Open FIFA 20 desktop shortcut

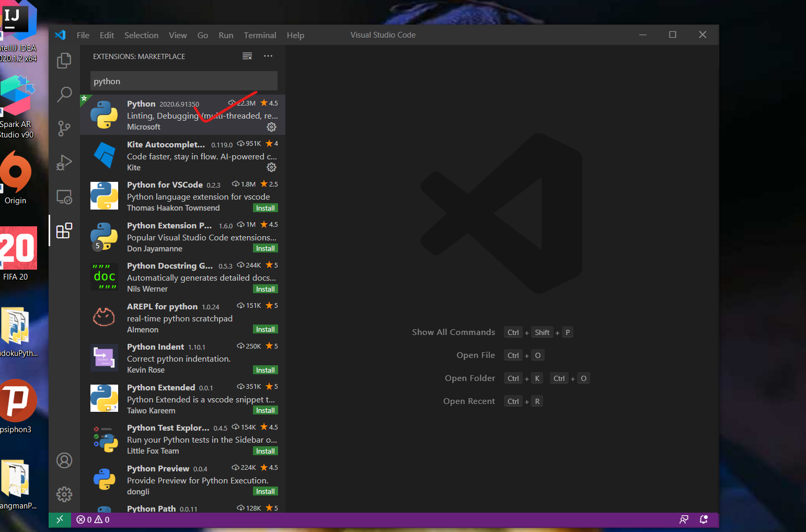[18, 253]
